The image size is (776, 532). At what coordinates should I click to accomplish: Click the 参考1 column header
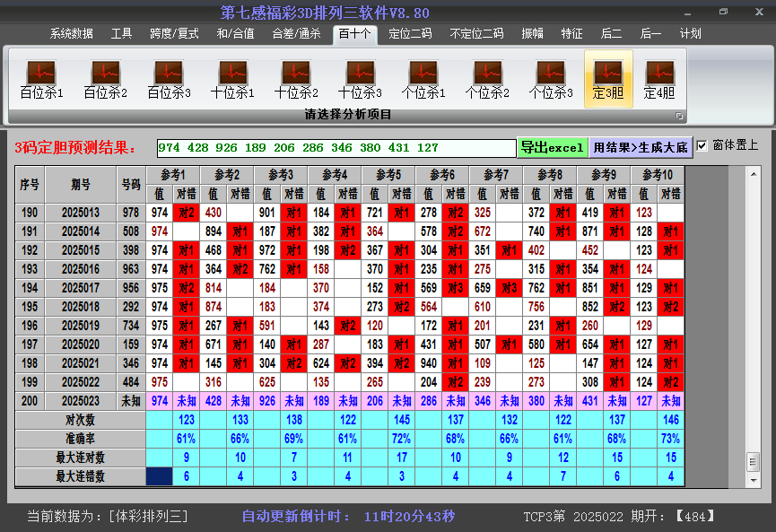pyautogui.click(x=173, y=175)
